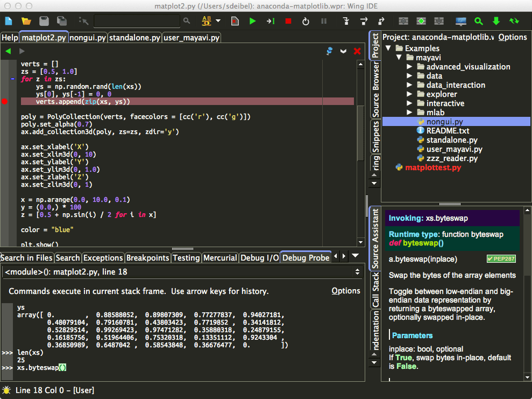Collapse the mayavi folder in Project tree

click(399, 57)
